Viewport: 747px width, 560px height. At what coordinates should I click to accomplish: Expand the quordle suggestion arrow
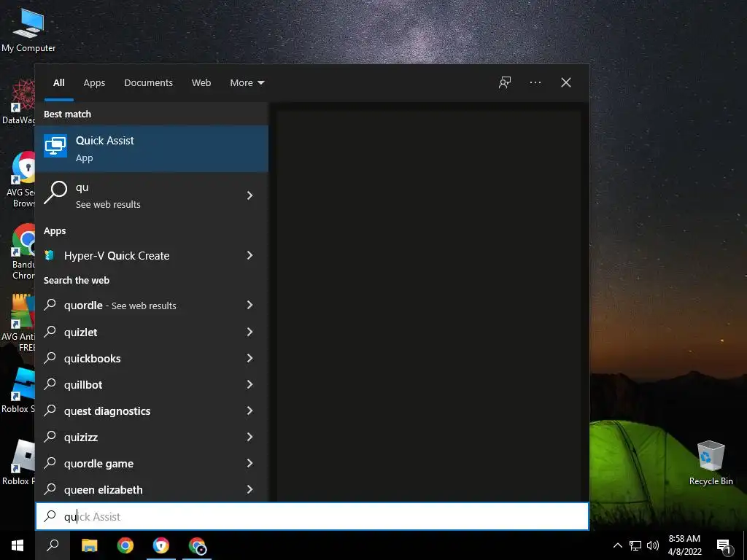click(x=249, y=305)
